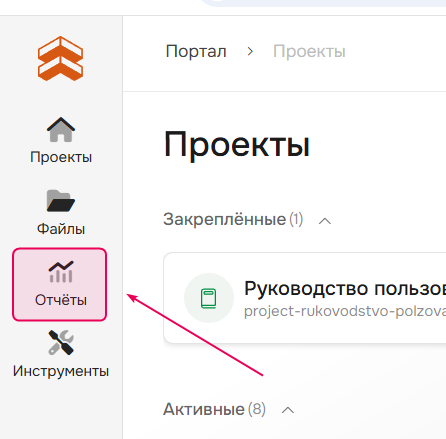
Task: Click the Закреплённые (1) section title
Action: point(233,219)
